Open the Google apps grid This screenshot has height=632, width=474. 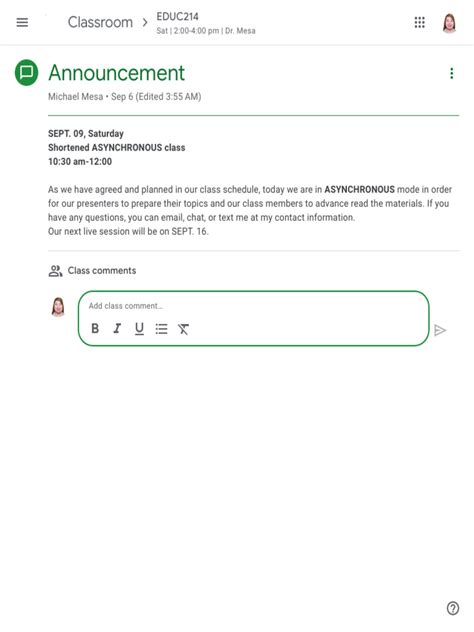(x=420, y=22)
